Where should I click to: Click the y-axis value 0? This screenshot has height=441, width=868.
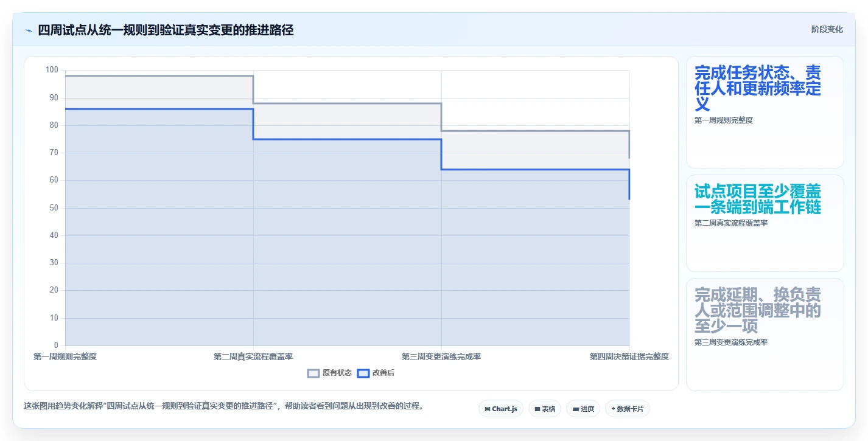(x=56, y=346)
